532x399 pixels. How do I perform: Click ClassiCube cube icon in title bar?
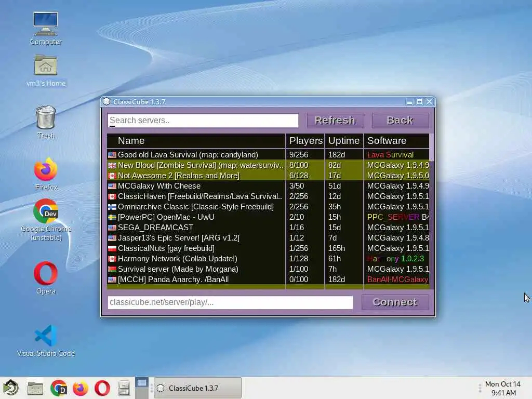coord(107,101)
